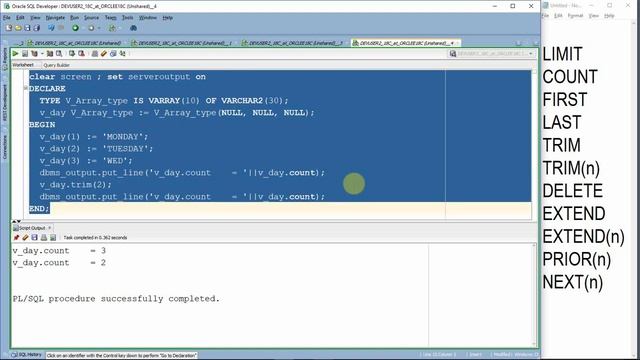Click the SQL Tuning Advisor icon
The image size is (640, 360).
click(59, 53)
